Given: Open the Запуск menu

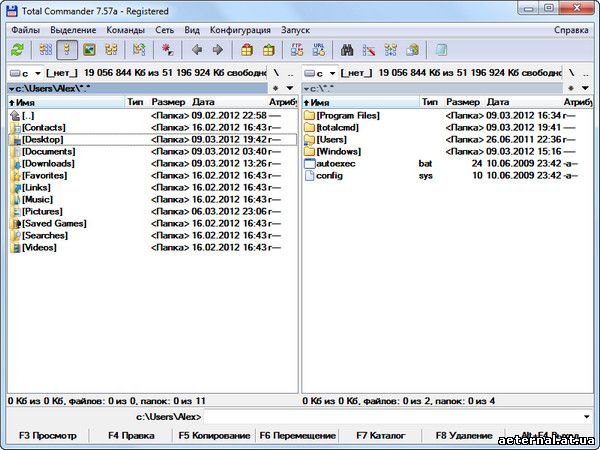Looking at the screenshot, I should coord(295,30).
